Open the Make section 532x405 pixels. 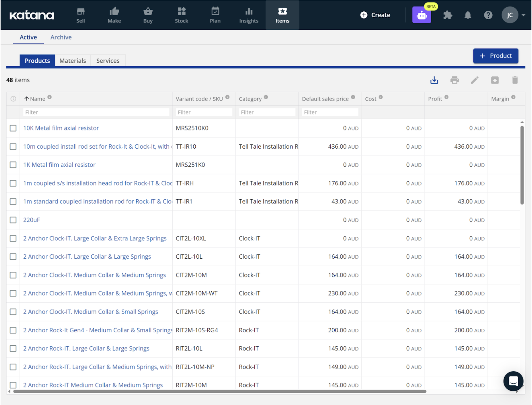114,15
